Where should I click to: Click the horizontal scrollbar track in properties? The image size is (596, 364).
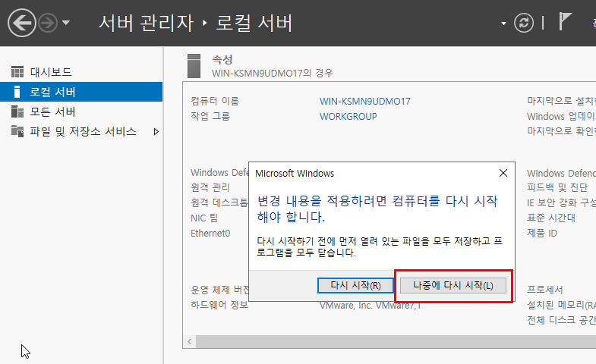point(396,341)
